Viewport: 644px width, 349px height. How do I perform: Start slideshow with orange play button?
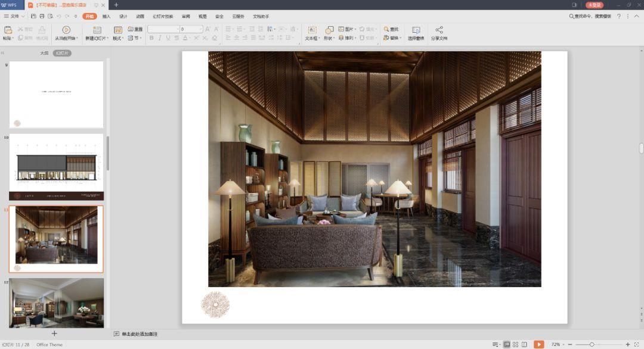(539, 344)
